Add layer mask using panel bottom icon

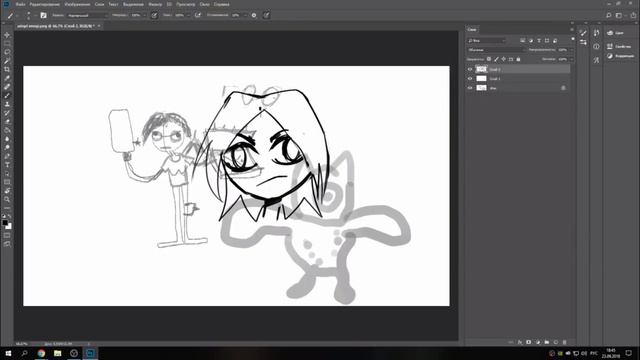coord(529,342)
